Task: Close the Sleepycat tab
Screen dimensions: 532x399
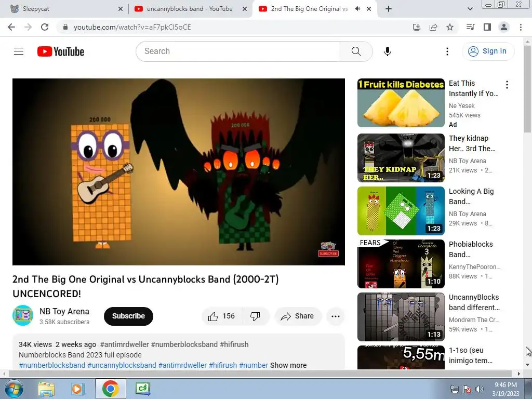Action: pyautogui.click(x=121, y=9)
